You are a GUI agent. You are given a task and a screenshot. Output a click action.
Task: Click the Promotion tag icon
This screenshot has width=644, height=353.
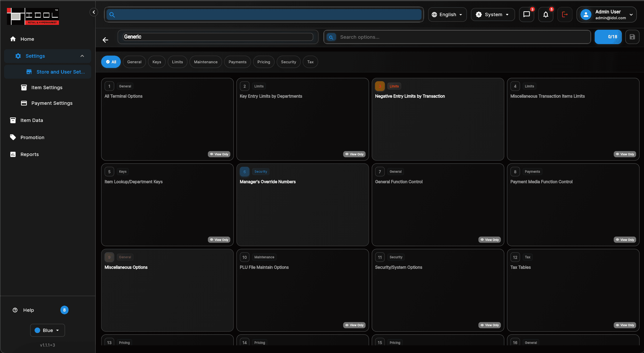13,137
